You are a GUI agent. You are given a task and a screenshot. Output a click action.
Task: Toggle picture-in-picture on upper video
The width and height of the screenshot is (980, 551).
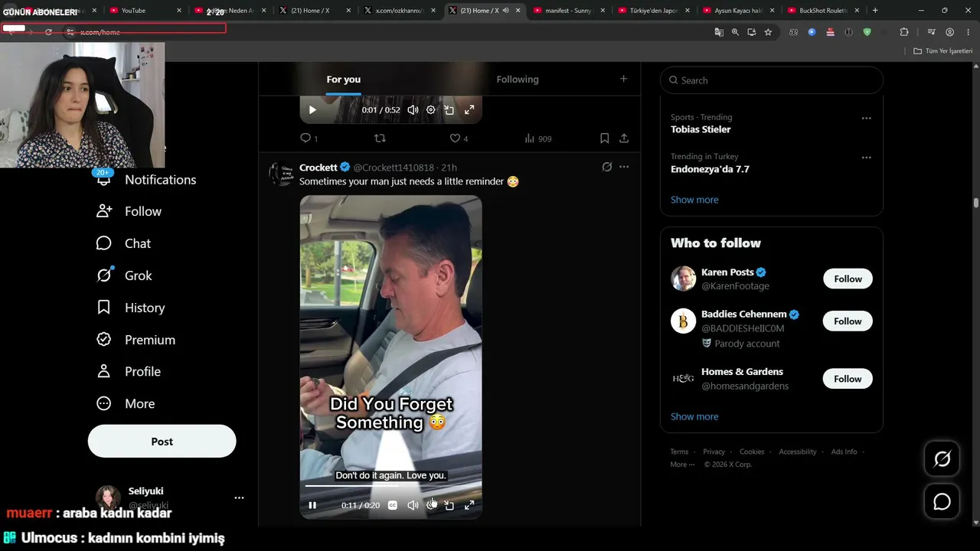pos(449,110)
